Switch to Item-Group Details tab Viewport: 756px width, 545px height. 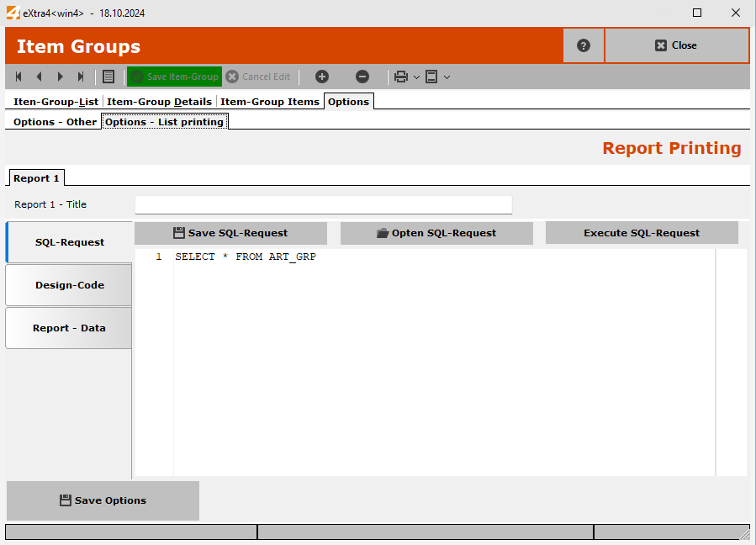click(x=160, y=102)
